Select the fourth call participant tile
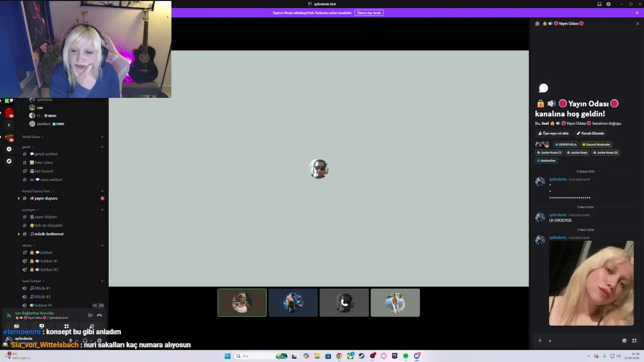Viewport: 644px width, 362px height. coord(395,303)
